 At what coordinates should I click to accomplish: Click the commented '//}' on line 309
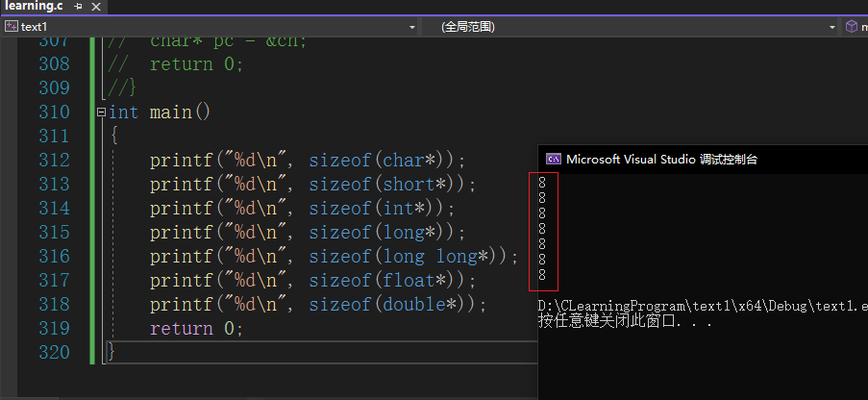pos(122,88)
